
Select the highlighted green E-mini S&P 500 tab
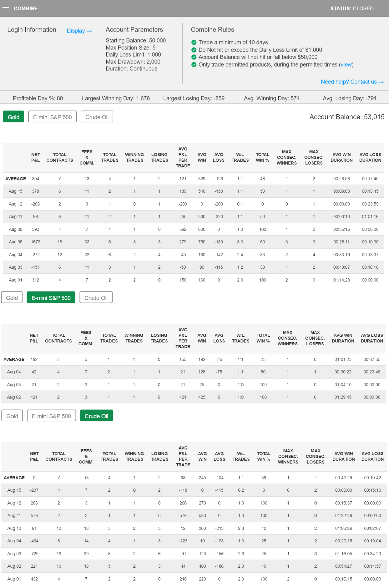51,298
